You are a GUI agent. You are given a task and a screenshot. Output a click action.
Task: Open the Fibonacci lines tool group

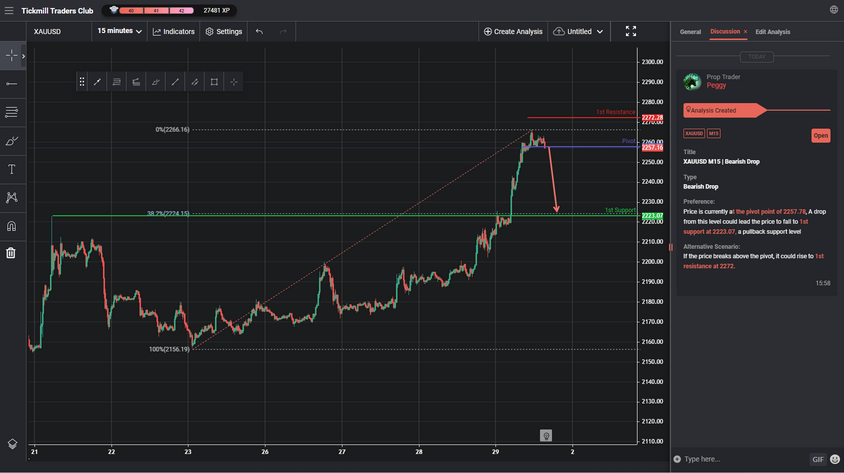(11, 112)
